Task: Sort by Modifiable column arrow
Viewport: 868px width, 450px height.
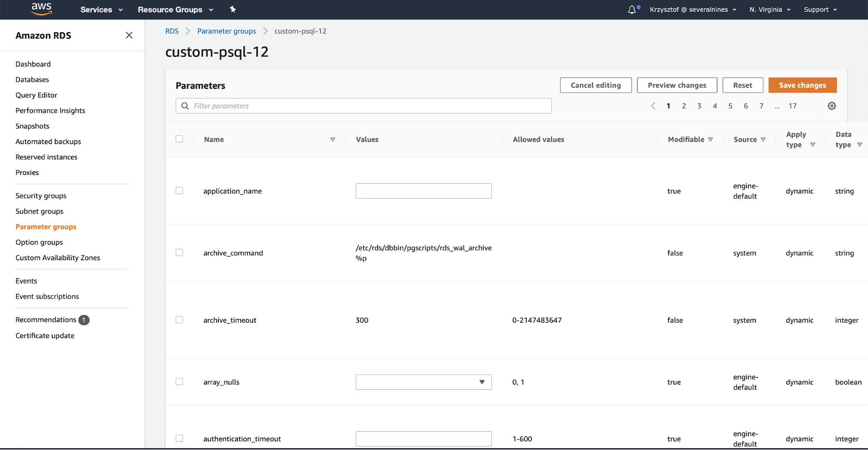Action: 710,139
